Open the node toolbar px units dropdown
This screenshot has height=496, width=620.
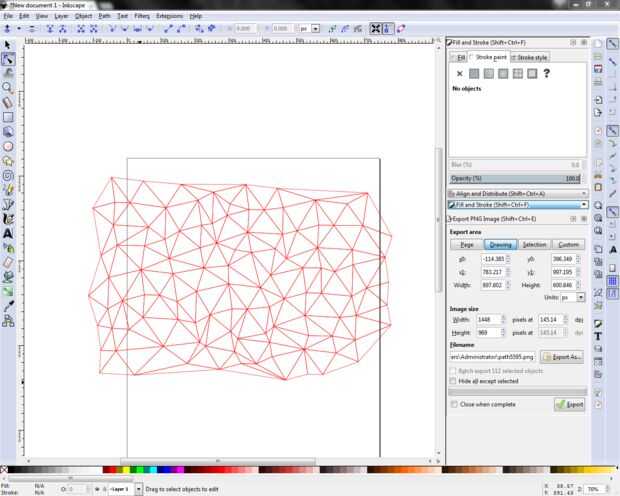316,29
